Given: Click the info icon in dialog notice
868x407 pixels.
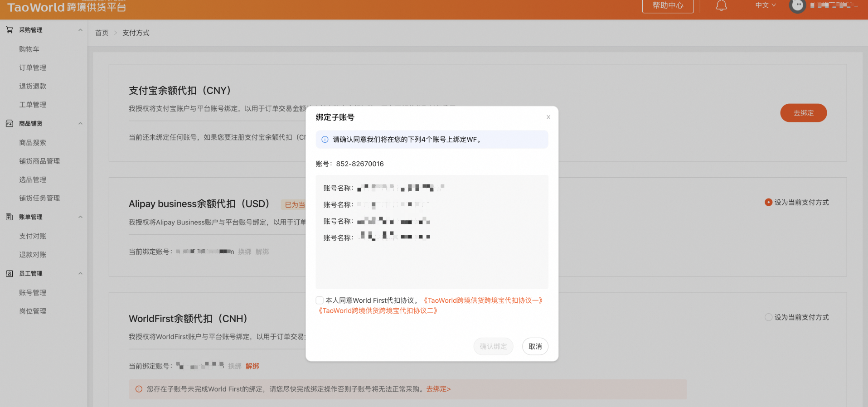Looking at the screenshot, I should click(325, 140).
